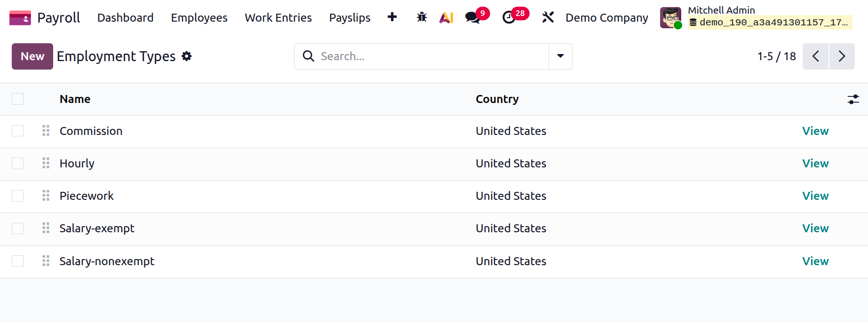Select the Piecework row checkbox

18,196
